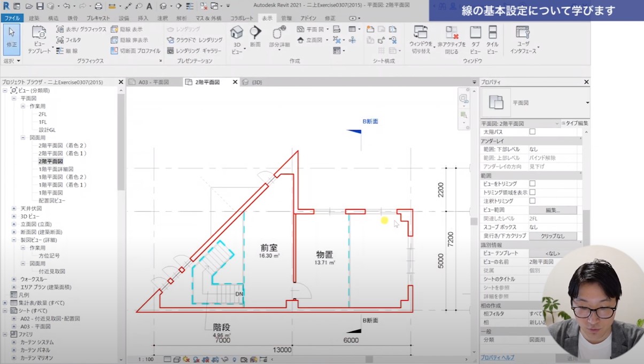Select 1階平面詳細図 in Project Browser

56,169
